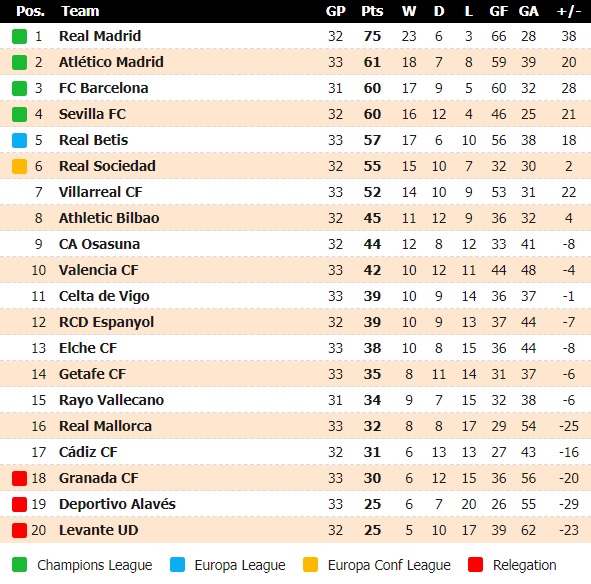591x584 pixels.
Task: Click the GP column header
Action: (335, 11)
